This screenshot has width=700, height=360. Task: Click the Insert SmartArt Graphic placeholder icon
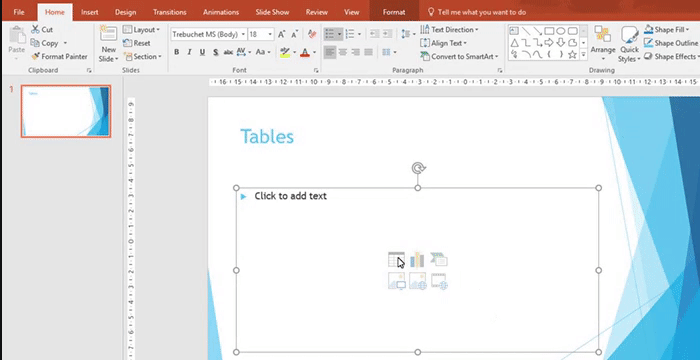tap(439, 260)
